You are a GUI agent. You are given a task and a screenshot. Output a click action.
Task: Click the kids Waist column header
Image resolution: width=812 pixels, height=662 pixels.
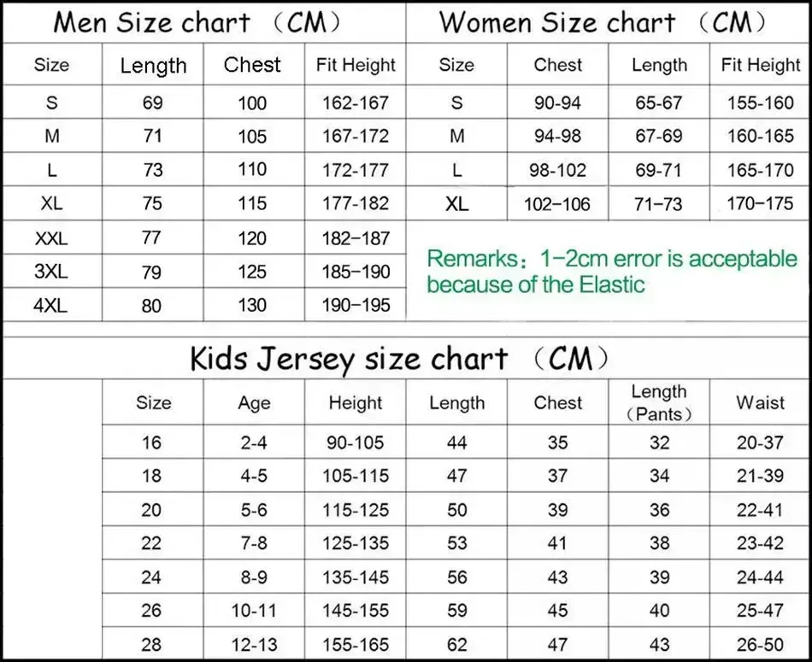click(x=760, y=402)
